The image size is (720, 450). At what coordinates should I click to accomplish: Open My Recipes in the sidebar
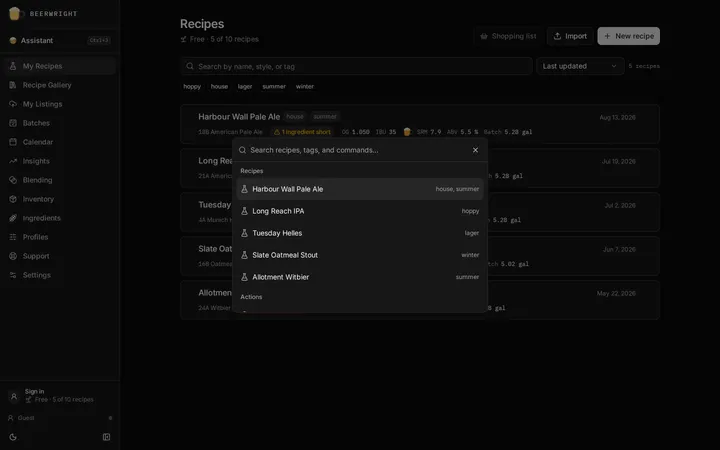tap(60, 66)
